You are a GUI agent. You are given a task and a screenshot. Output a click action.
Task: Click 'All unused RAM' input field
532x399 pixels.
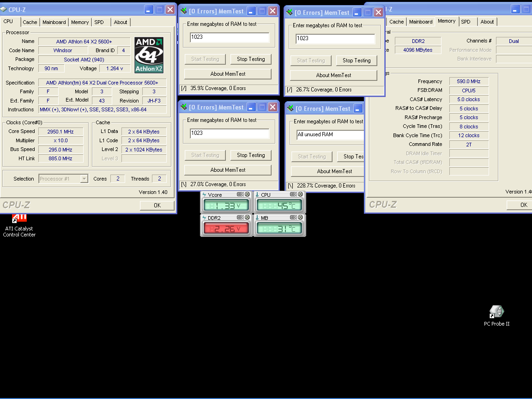(x=330, y=135)
